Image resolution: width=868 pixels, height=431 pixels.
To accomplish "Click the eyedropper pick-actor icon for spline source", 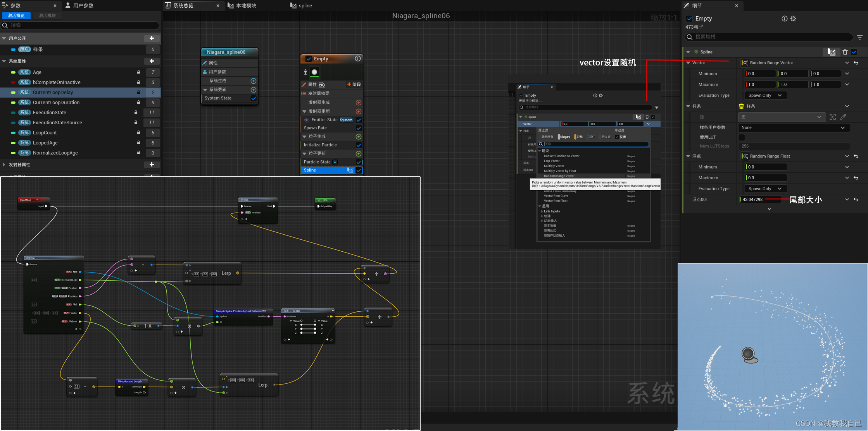I will pos(843,117).
